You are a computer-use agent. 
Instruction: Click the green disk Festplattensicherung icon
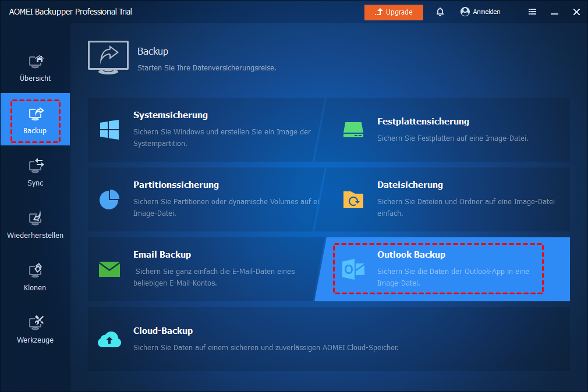coord(353,130)
